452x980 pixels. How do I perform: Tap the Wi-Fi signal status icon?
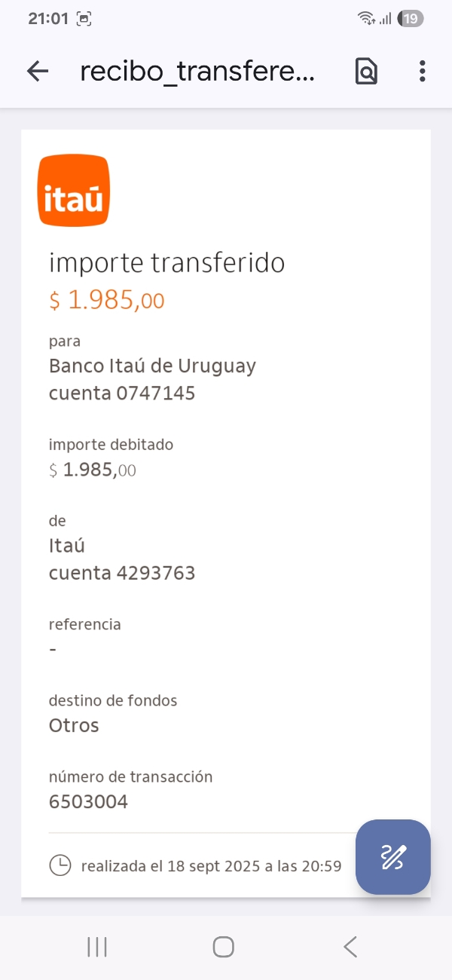pyautogui.click(x=367, y=19)
